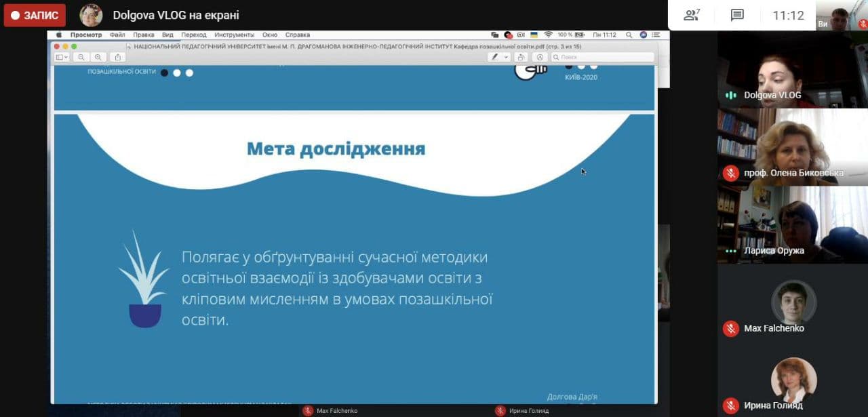The image size is (868, 417).
Task: Select the Markup pen tool in Preview
Action: (496, 58)
